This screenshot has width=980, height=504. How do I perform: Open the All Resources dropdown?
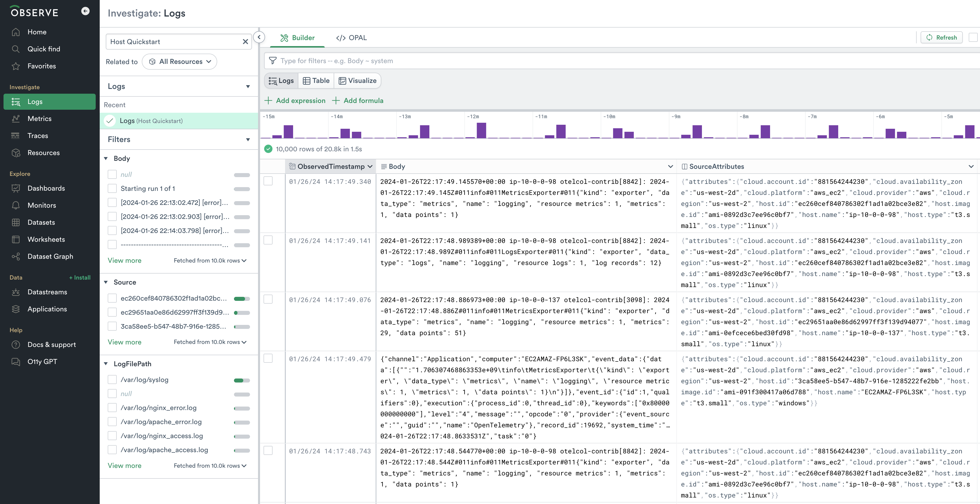[x=180, y=62]
